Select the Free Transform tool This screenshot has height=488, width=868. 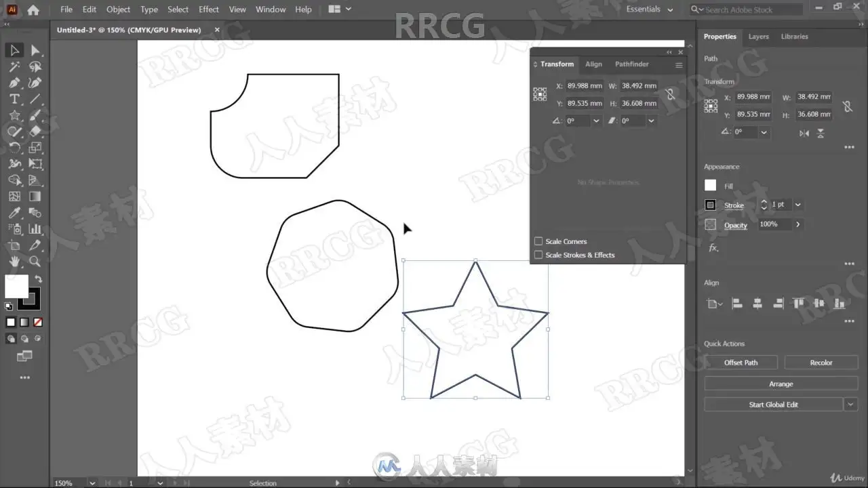(x=35, y=164)
